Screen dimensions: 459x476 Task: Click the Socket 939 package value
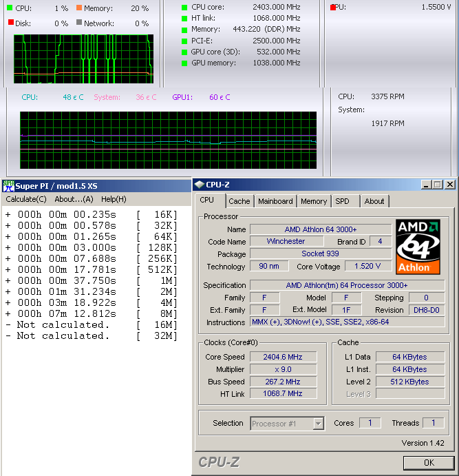(x=321, y=253)
